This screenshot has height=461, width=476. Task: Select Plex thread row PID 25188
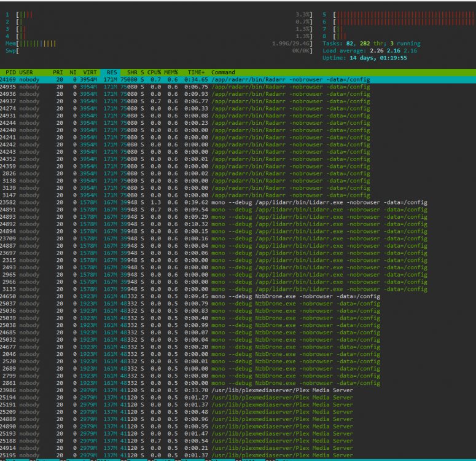238,441
